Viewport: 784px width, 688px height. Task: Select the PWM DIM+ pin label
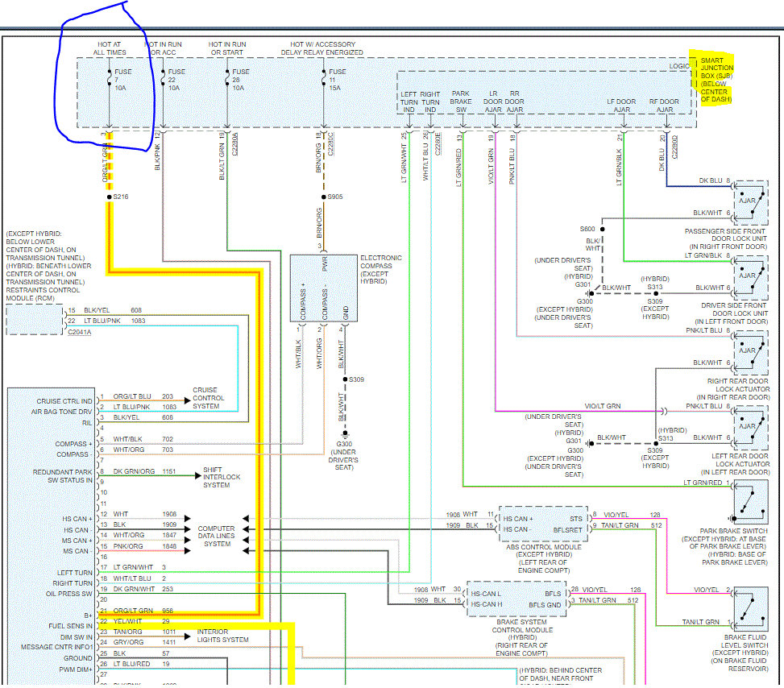point(76,669)
